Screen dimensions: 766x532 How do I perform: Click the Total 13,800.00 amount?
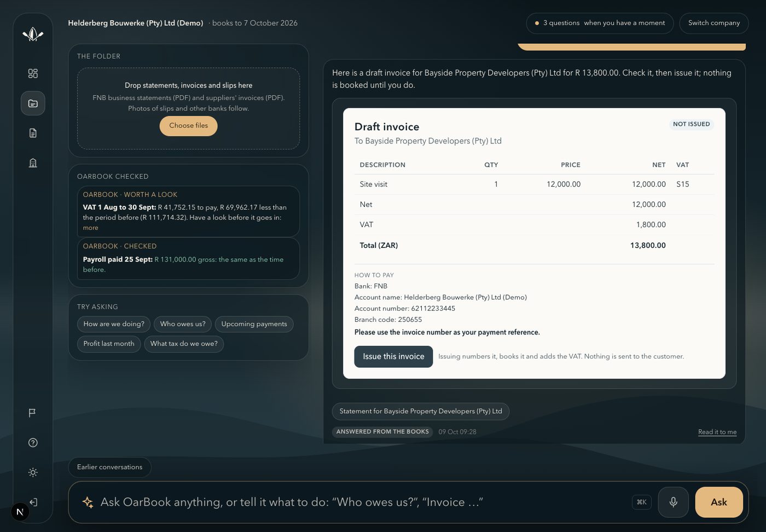tap(648, 245)
